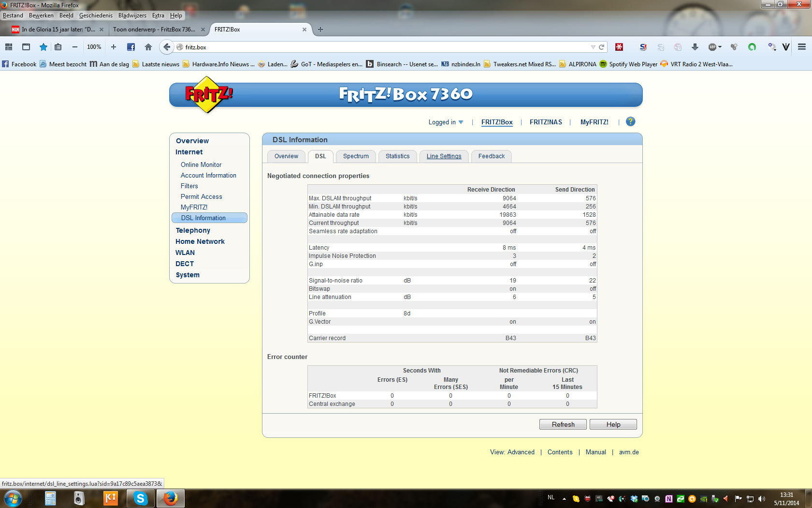Click the Refresh button
Viewport: 812px width, 508px height.
(x=563, y=424)
